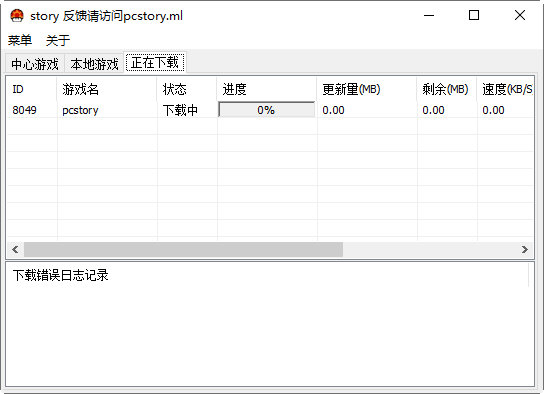Switch to the 中心游戏 tab
Viewport: 544px width, 394px height.
pyautogui.click(x=35, y=64)
